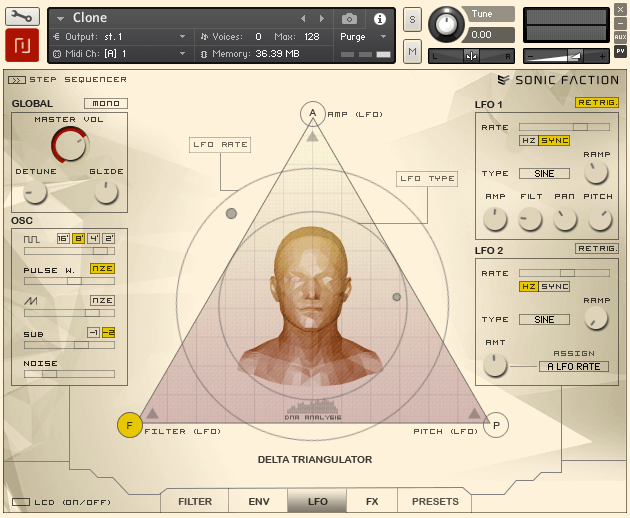Open the FX tab
The height and width of the screenshot is (518, 630).
[x=372, y=502]
